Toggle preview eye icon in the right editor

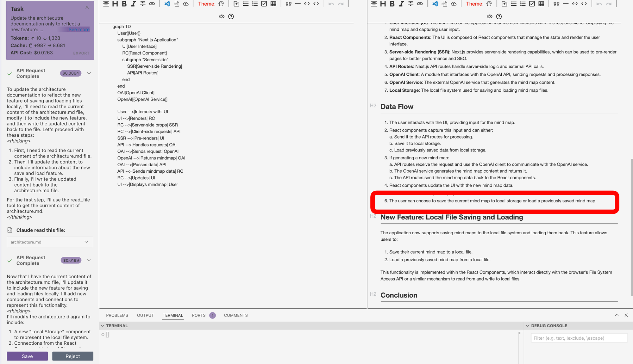490,16
